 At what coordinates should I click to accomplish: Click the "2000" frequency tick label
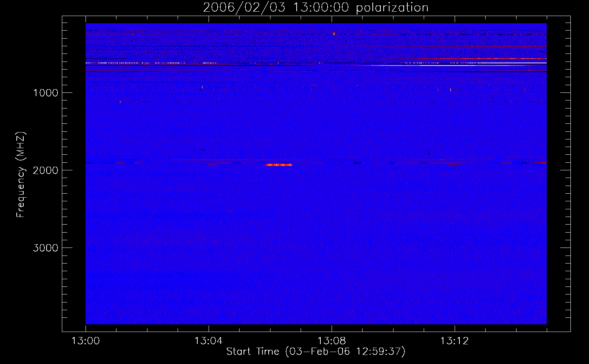click(x=46, y=170)
